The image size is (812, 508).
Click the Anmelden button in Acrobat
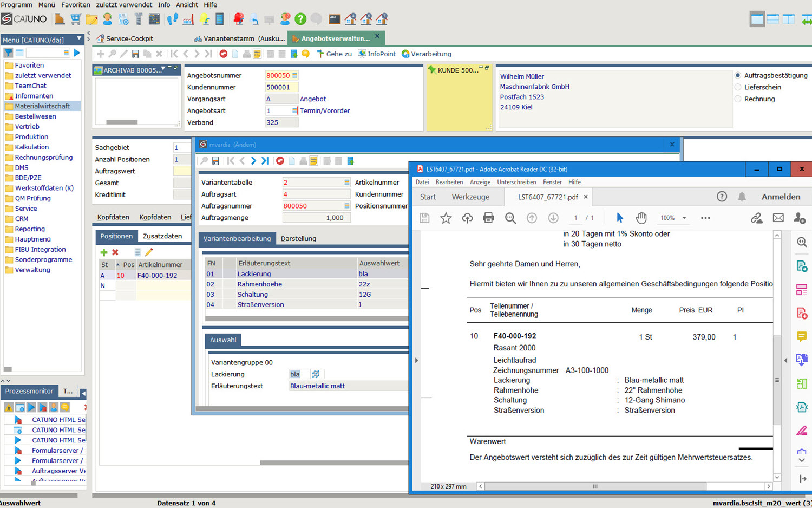[x=781, y=197]
